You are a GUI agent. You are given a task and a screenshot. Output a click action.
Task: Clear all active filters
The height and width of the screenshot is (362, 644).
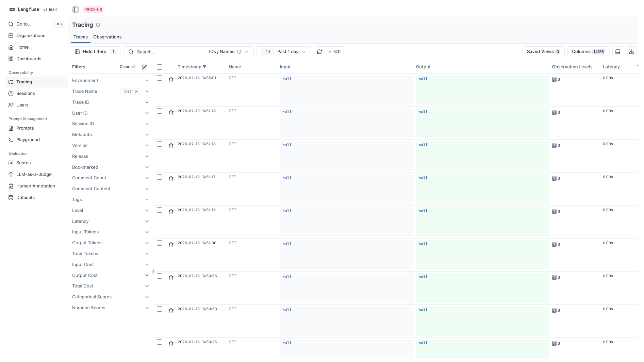tap(127, 67)
